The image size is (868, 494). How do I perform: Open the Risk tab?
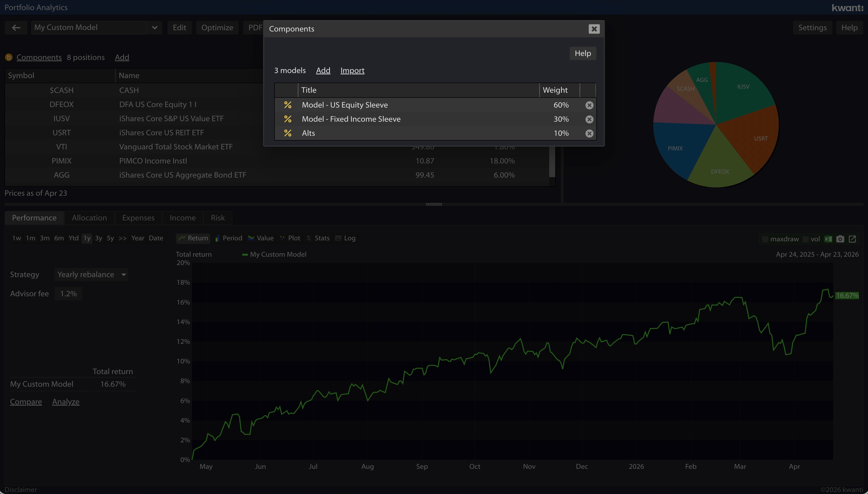218,218
